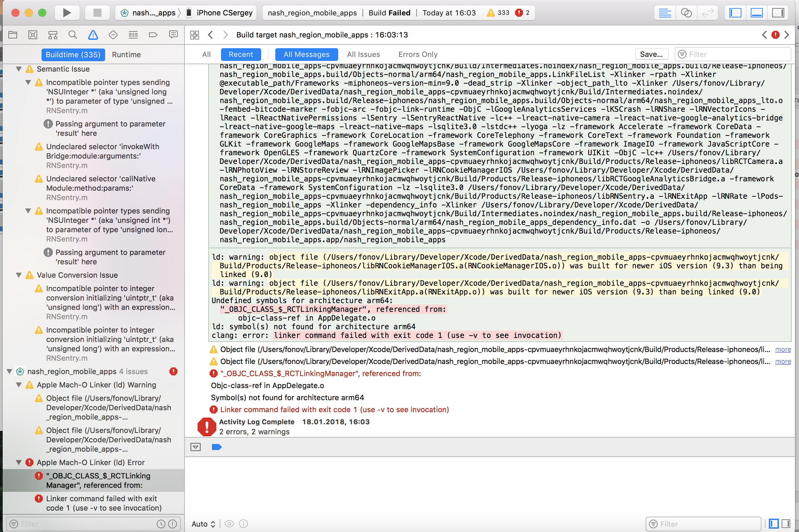This screenshot has width=799, height=532.
Task: Click the build log Filter field
Action: pos(733,54)
